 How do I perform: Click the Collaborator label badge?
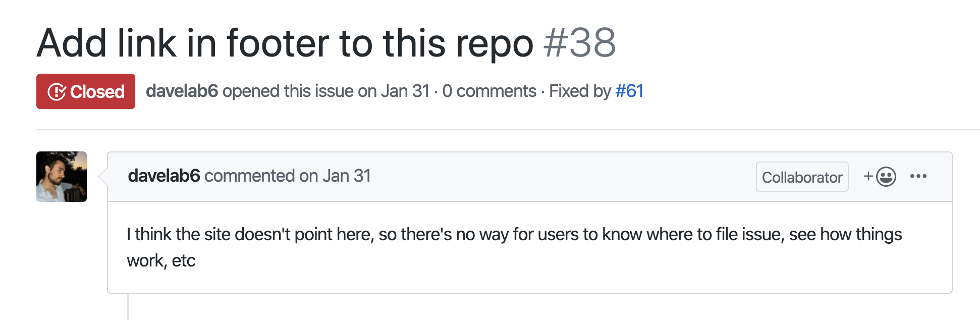[802, 177]
